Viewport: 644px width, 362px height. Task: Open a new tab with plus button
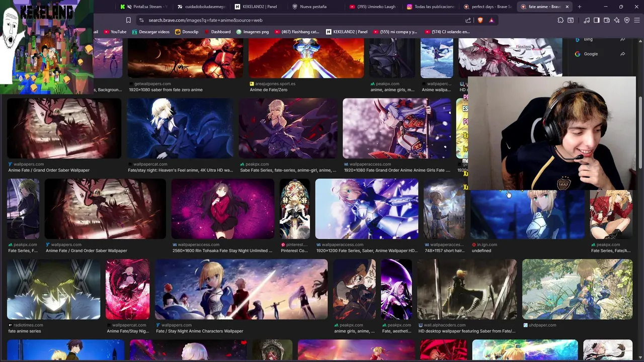pyautogui.click(x=580, y=7)
